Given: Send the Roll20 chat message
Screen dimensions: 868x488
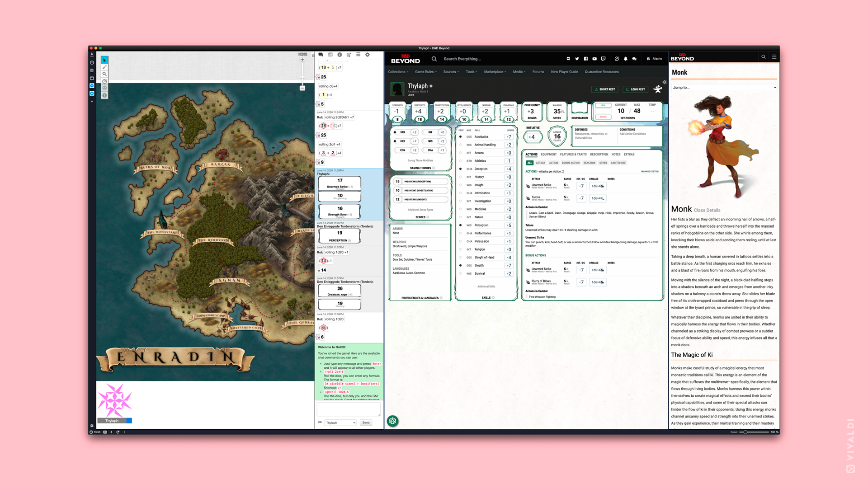Looking at the screenshot, I should click(x=366, y=423).
